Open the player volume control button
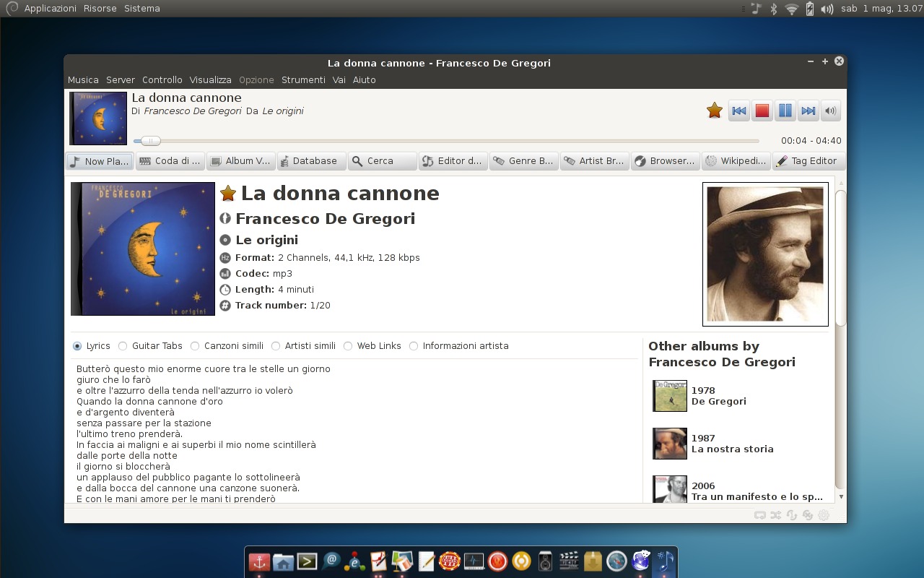 pos(831,111)
